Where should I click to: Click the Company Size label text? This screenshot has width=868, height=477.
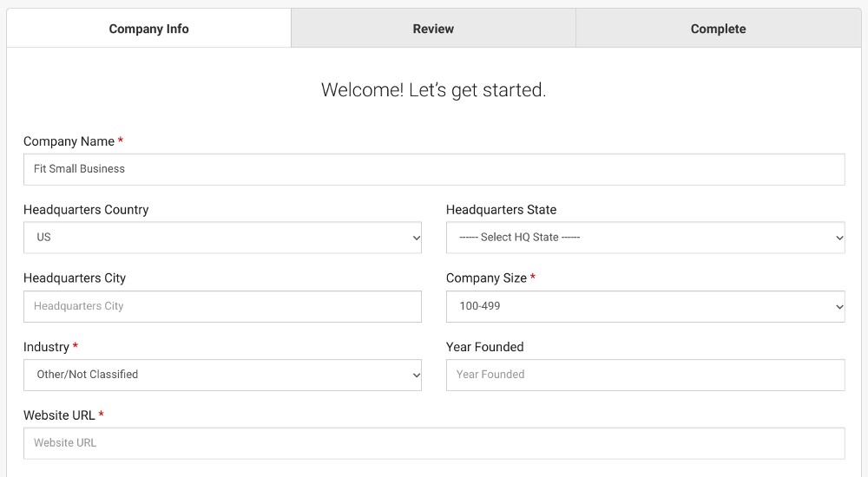486,278
